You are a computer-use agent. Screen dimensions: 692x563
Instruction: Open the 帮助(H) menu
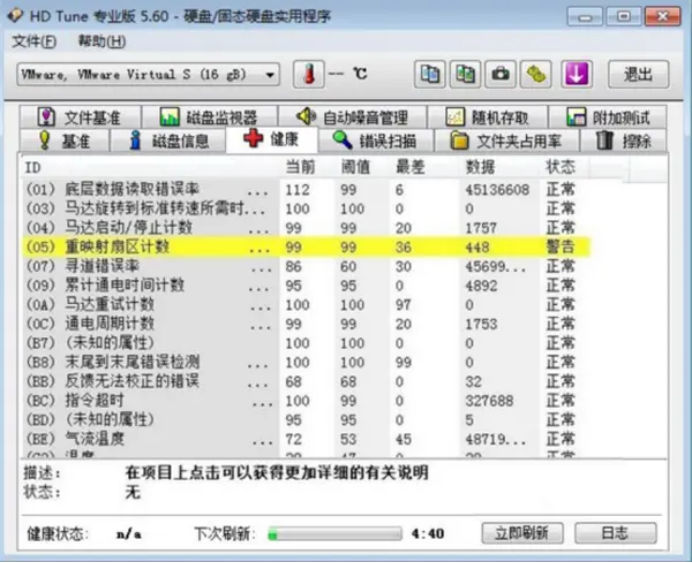point(102,41)
